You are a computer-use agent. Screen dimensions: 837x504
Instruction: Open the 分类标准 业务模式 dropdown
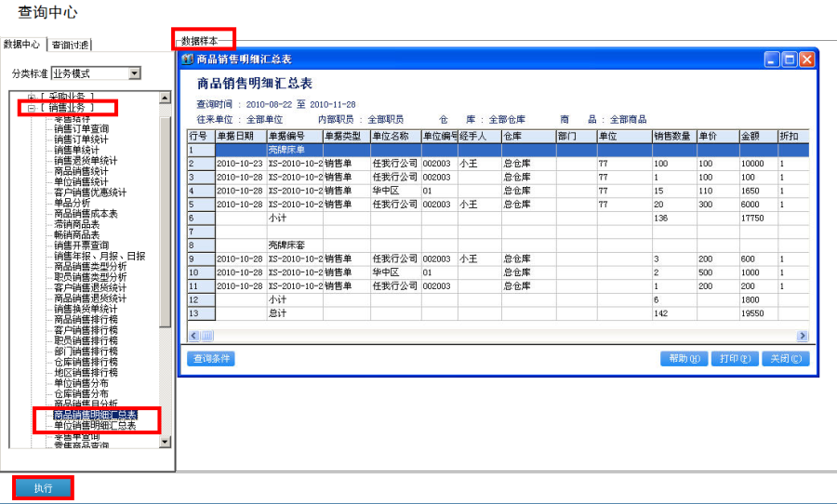[135, 73]
